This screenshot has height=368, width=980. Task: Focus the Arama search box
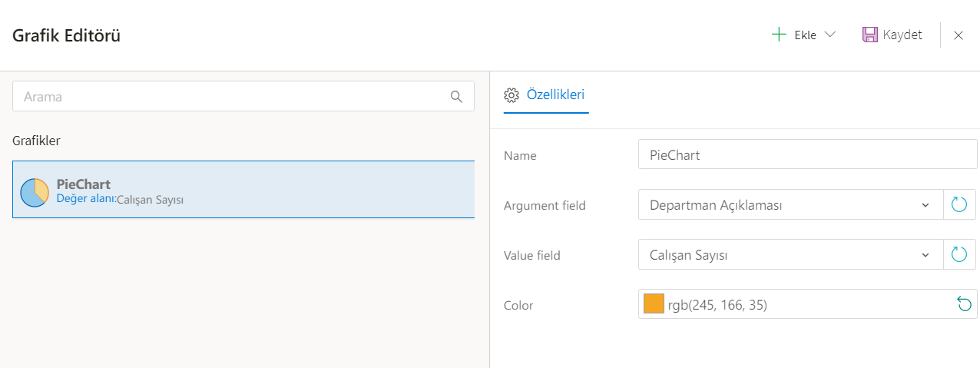click(x=230, y=97)
